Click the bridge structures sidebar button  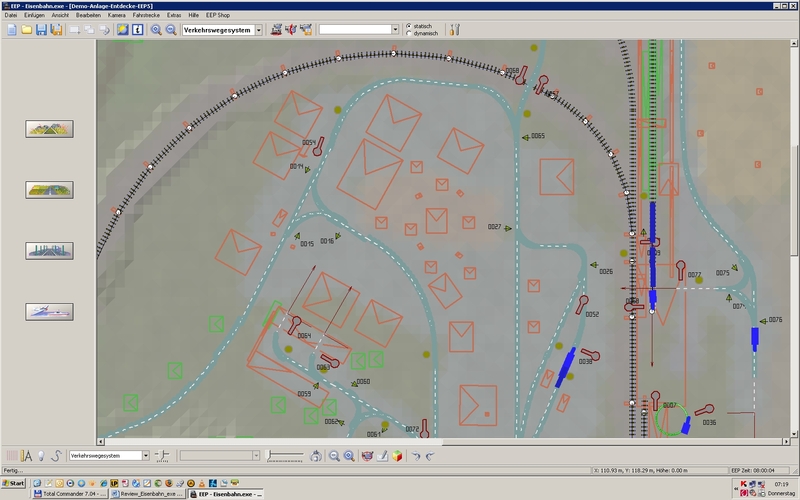(49, 251)
